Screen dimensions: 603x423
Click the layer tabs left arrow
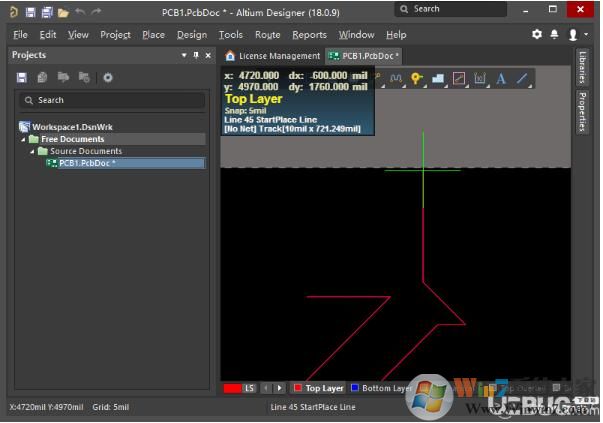[x=266, y=388]
